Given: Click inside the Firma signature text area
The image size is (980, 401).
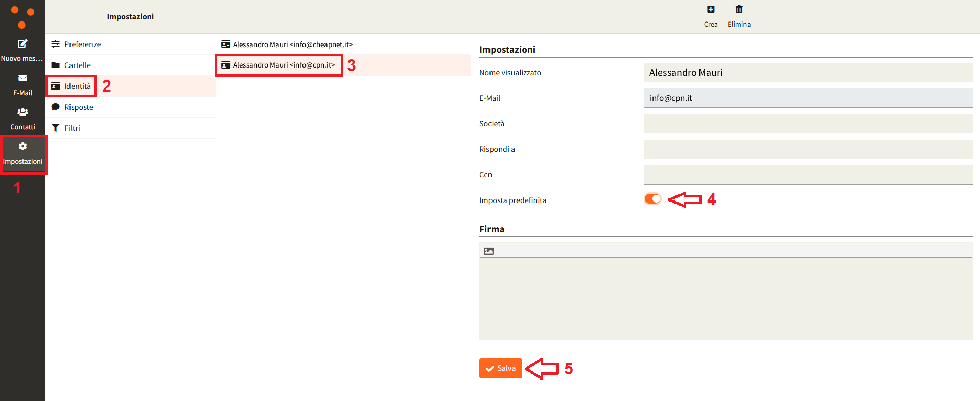Looking at the screenshot, I should pyautogui.click(x=726, y=298).
